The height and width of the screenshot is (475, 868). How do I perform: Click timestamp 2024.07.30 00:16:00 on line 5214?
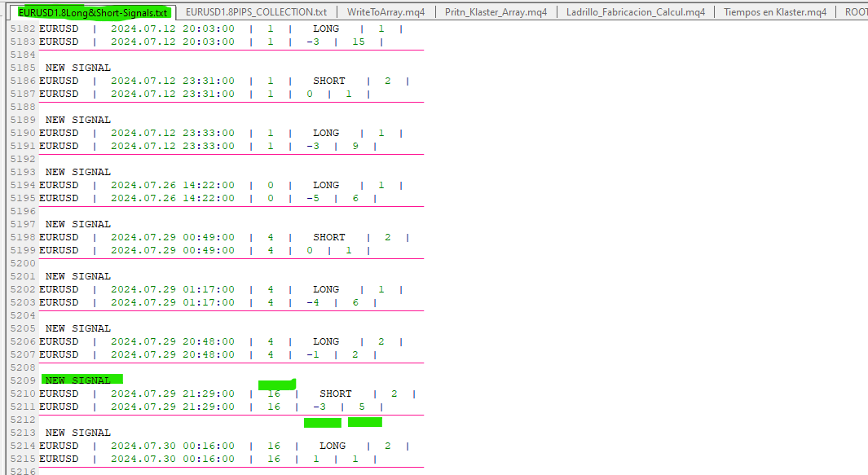click(x=173, y=446)
